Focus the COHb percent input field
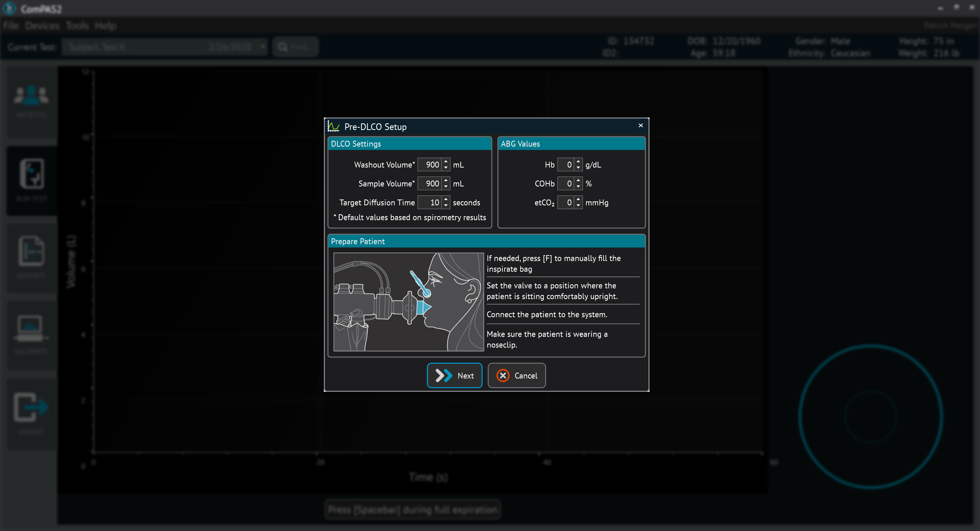The width and height of the screenshot is (980, 531). [x=566, y=183]
